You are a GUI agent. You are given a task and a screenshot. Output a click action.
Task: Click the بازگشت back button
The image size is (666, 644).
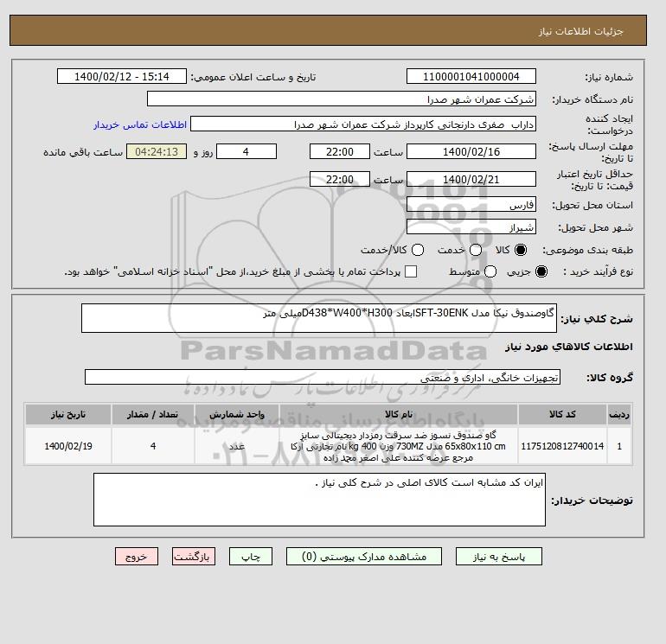(194, 557)
